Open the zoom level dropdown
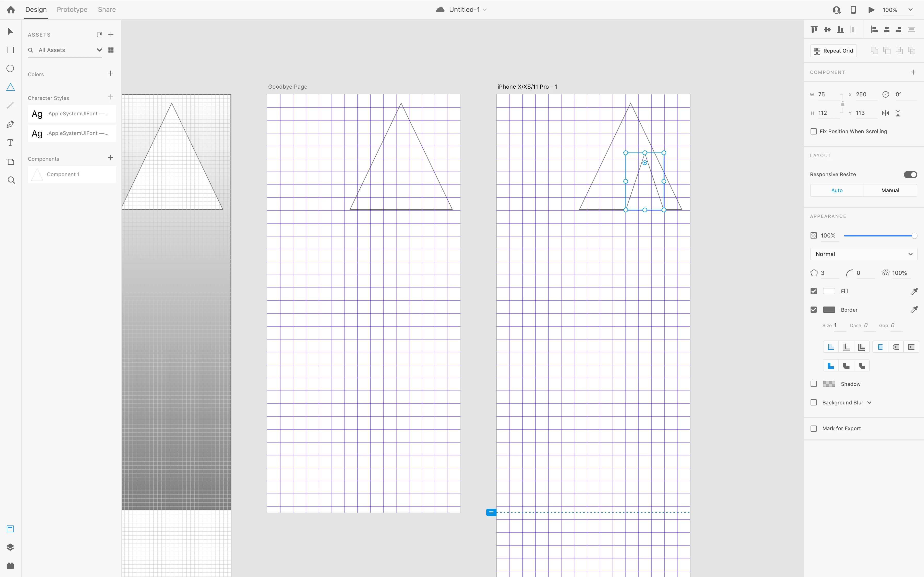The image size is (924, 577). (x=910, y=10)
